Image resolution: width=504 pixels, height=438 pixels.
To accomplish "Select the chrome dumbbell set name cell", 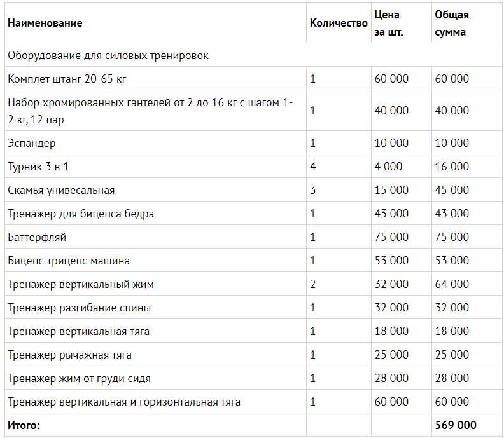I will (150, 111).
